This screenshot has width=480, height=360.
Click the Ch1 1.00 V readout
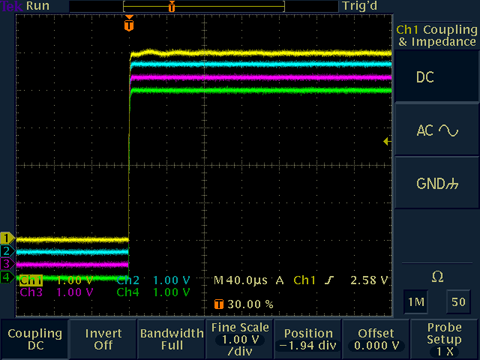click(56, 280)
